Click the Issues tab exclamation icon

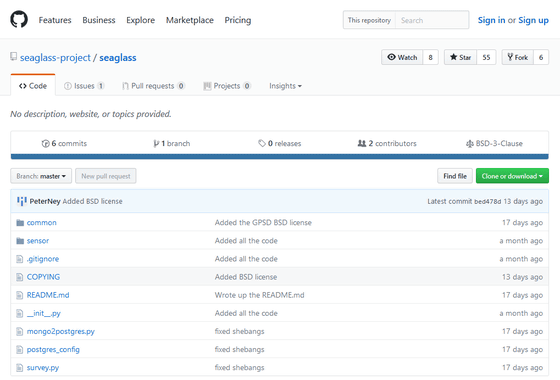pyautogui.click(x=68, y=86)
